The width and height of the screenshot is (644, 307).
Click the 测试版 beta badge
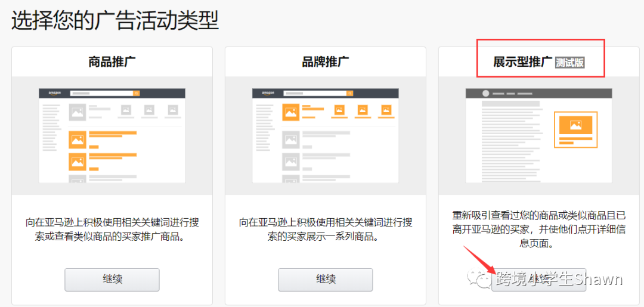click(569, 63)
